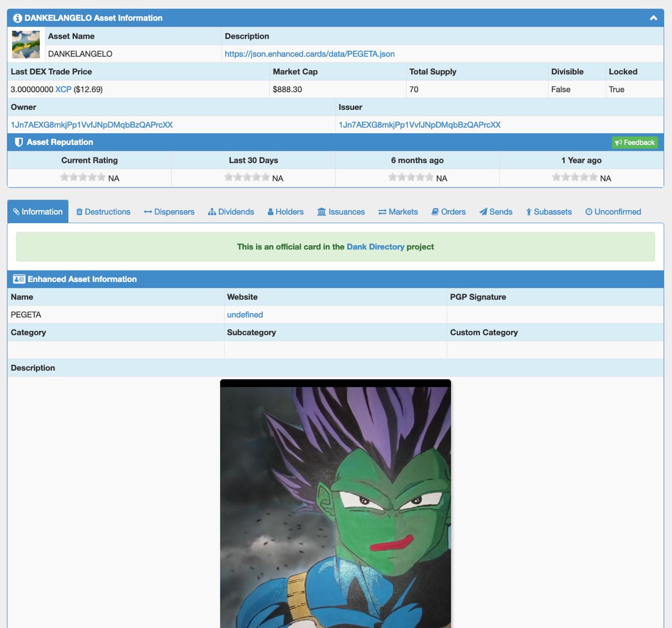Click the 6 months ago rating stars
Viewport: 672px width, 628px height.
tap(411, 177)
